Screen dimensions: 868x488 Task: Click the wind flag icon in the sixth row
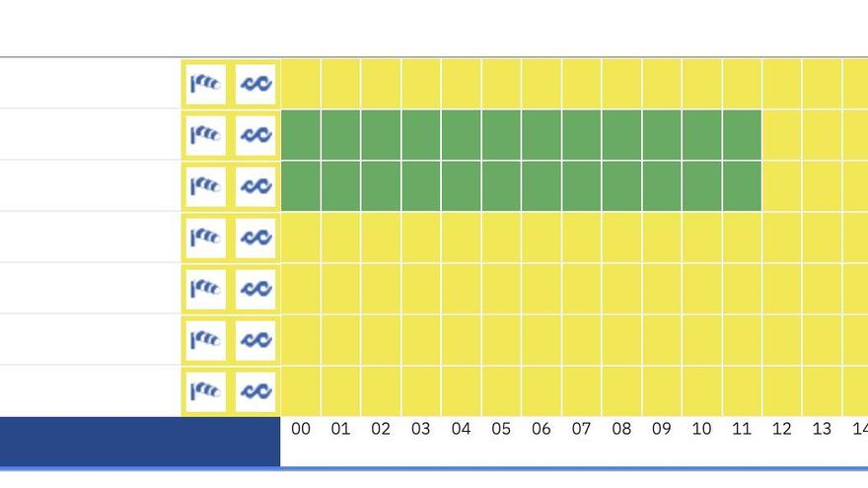pos(205,340)
